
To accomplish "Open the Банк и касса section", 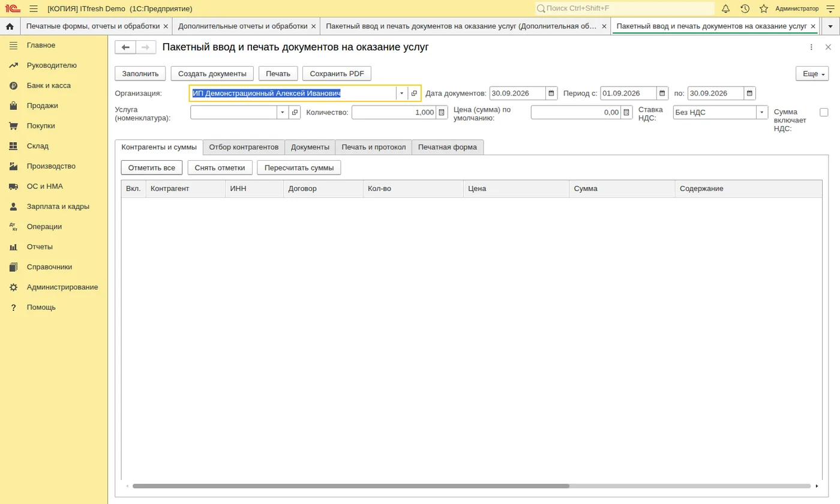I will (54, 86).
